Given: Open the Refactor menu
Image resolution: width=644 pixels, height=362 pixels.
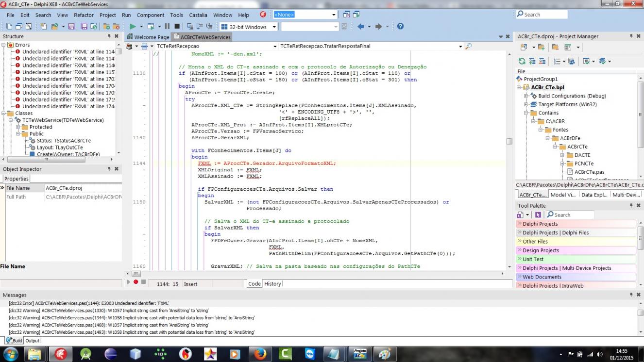Looking at the screenshot, I should click(84, 15).
